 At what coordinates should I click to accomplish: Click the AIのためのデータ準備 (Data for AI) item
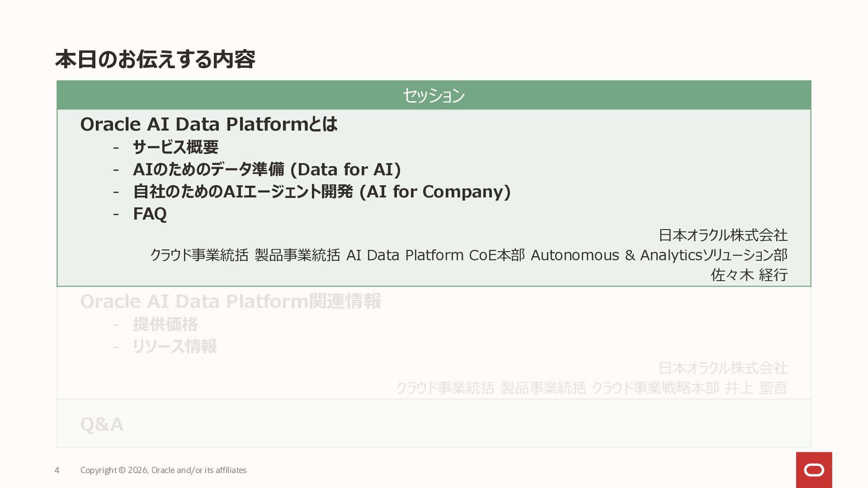pos(267,169)
